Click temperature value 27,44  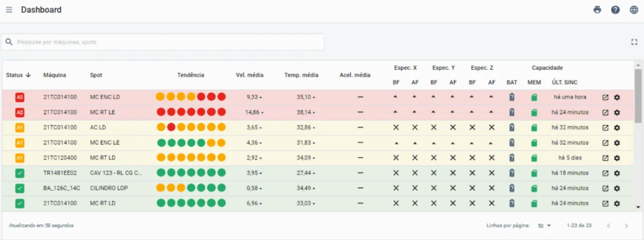coord(304,173)
